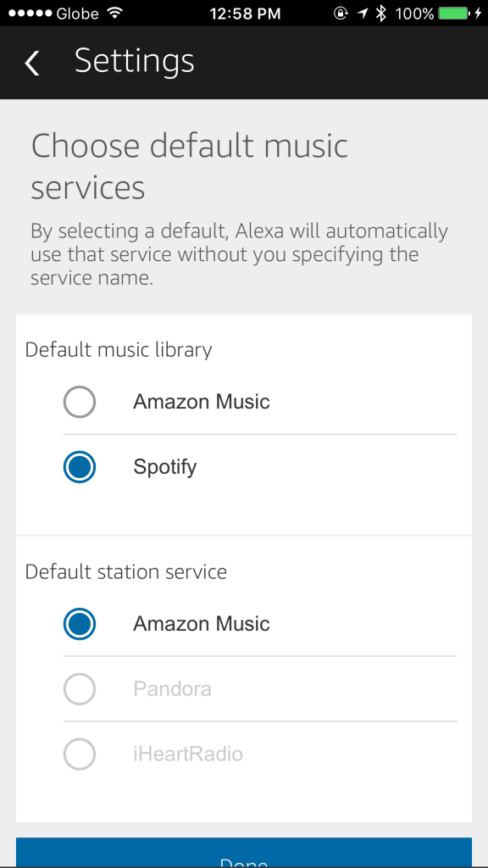Tap the charging bolt icon
This screenshot has width=488, height=868.
pyautogui.click(x=478, y=14)
